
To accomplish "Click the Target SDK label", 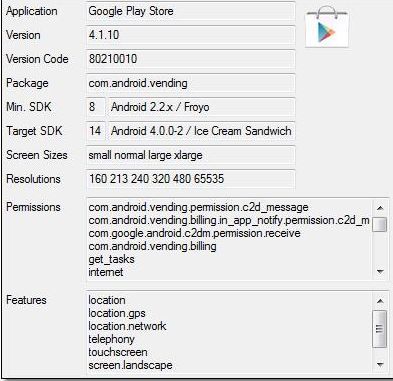I will tap(34, 131).
